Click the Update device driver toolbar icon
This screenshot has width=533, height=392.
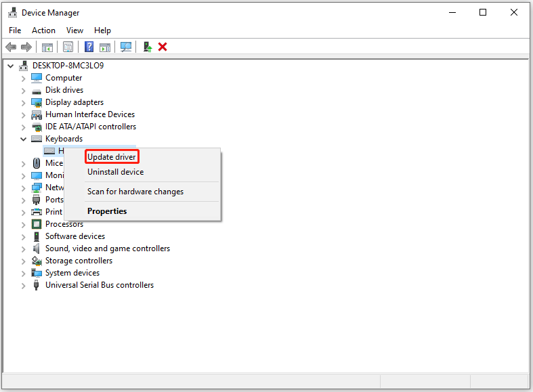pyautogui.click(x=148, y=47)
